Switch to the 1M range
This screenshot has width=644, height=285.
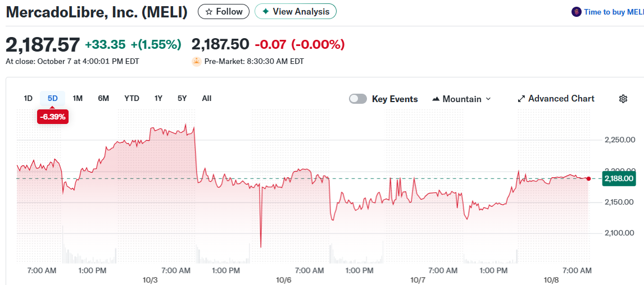point(78,98)
